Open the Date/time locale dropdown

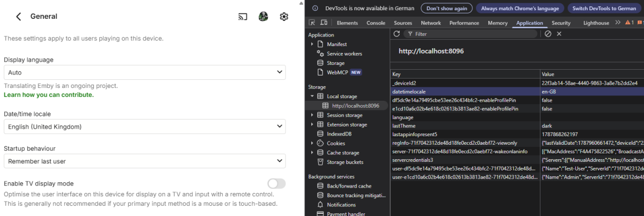click(145, 126)
